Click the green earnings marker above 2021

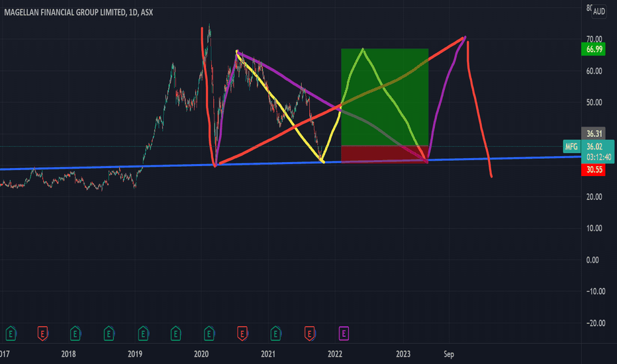[275, 334]
